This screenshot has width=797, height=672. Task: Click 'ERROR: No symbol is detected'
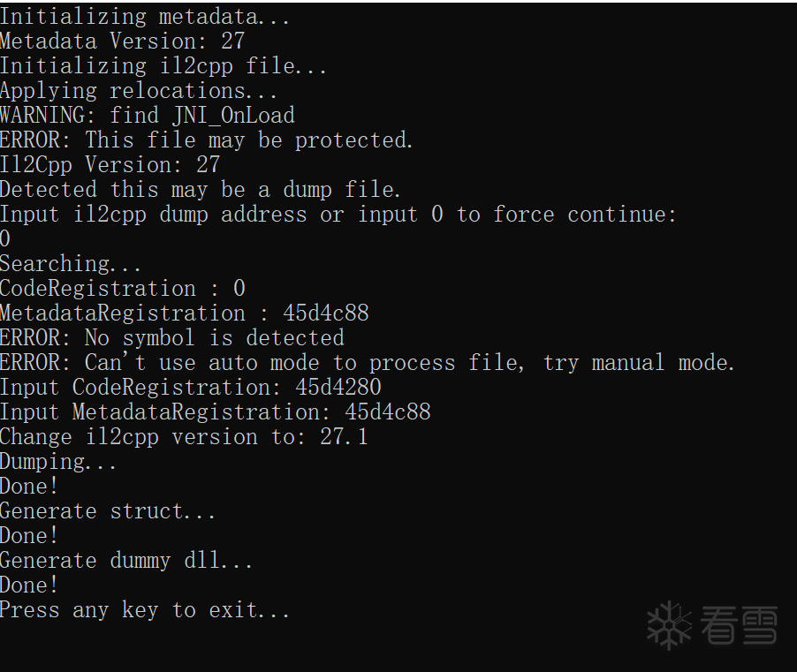tap(172, 338)
